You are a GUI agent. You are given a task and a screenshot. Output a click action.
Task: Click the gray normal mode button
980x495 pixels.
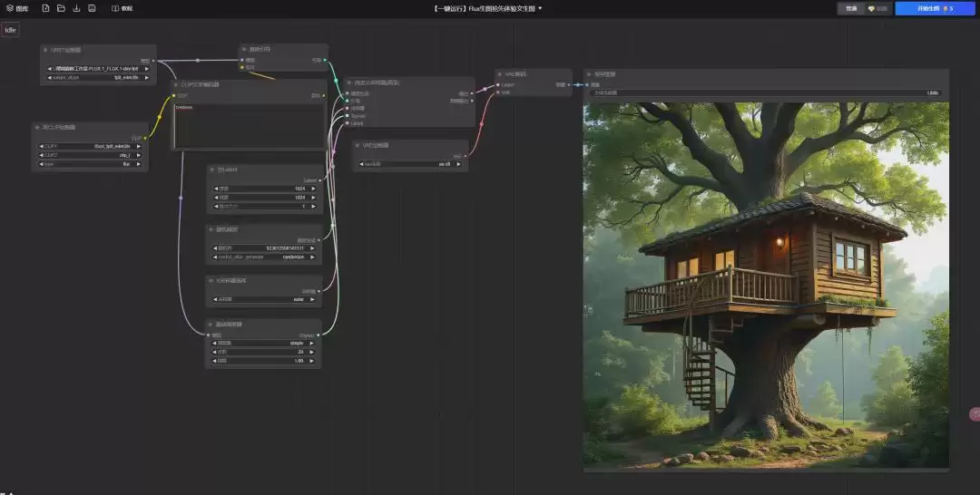851,9
